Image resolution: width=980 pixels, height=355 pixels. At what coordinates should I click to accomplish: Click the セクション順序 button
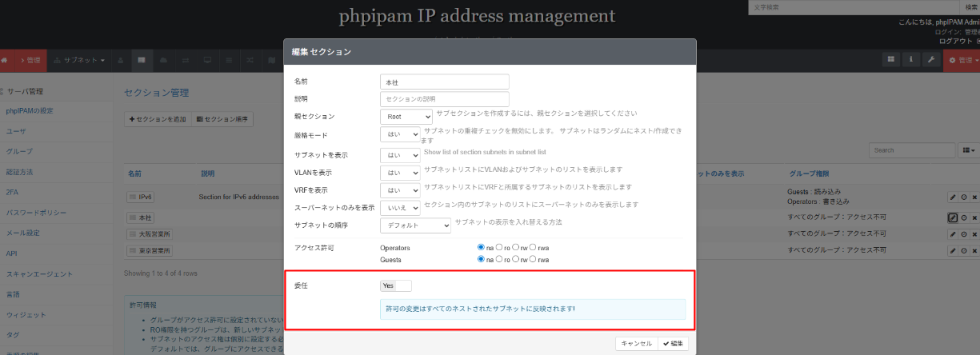click(222, 119)
